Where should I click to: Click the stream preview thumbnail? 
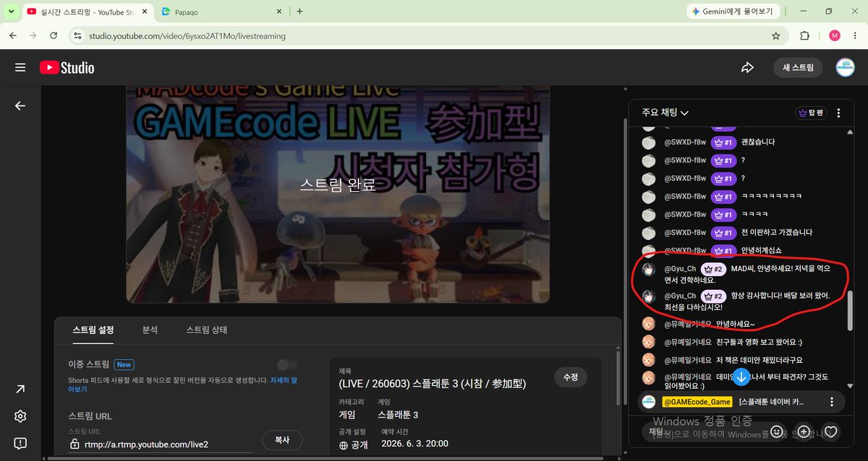click(x=338, y=194)
